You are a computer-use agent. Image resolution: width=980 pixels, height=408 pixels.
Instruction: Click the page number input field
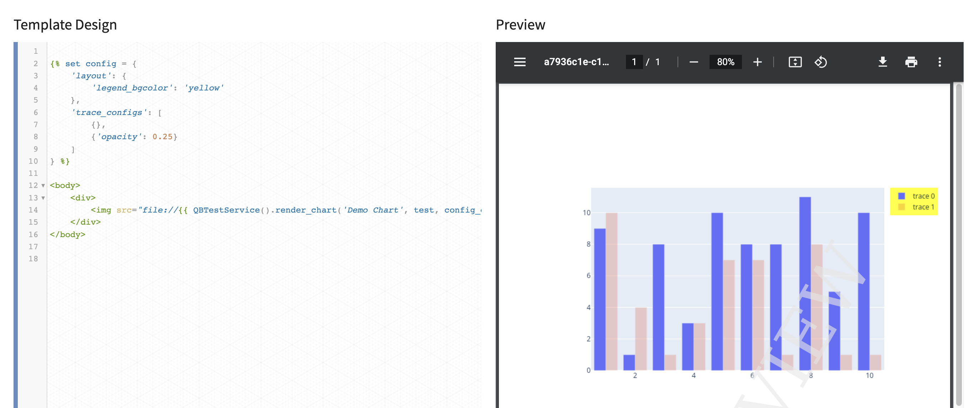pos(634,62)
